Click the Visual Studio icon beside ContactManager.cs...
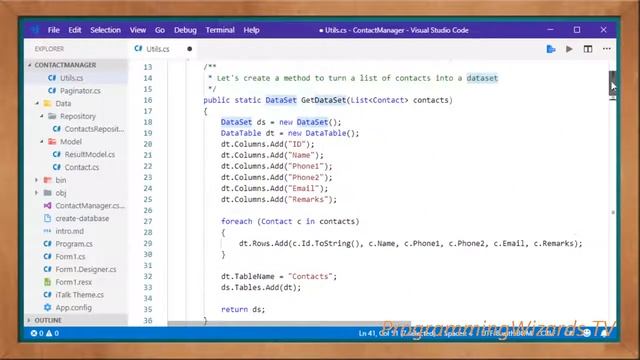This screenshot has width=640, height=360. tap(47, 206)
